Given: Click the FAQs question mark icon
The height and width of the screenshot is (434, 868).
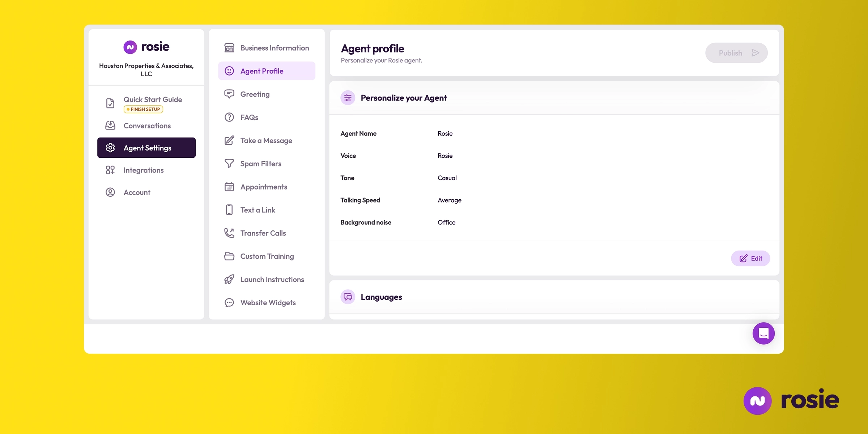Looking at the screenshot, I should 229,117.
